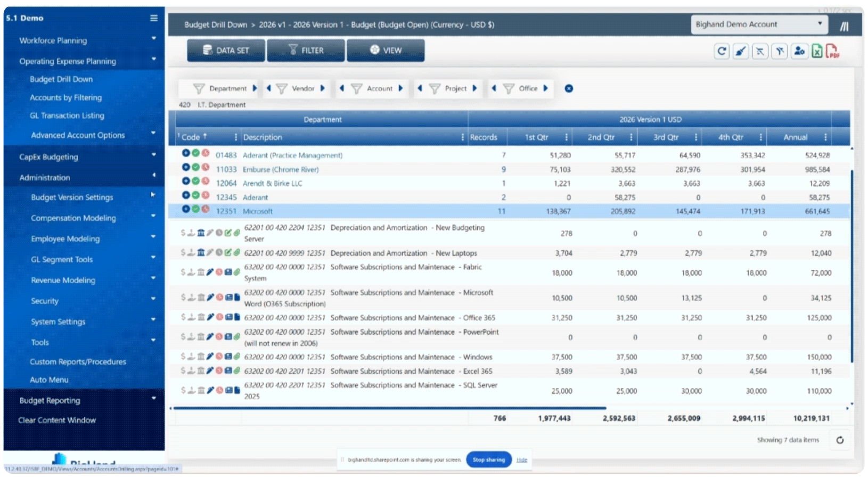Click the save disk icon on PowerPoint row
Image resolution: width=868 pixels, height=479 pixels.
[228, 337]
